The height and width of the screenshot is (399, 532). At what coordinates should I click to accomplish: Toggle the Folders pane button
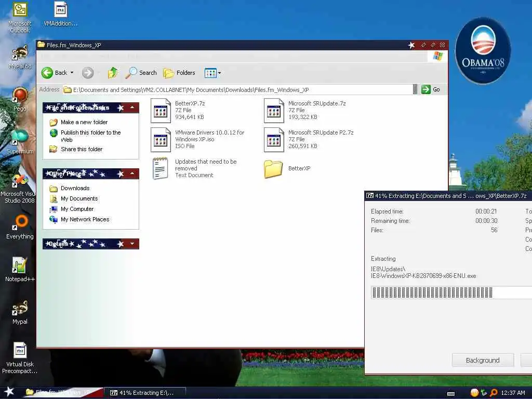[179, 73]
